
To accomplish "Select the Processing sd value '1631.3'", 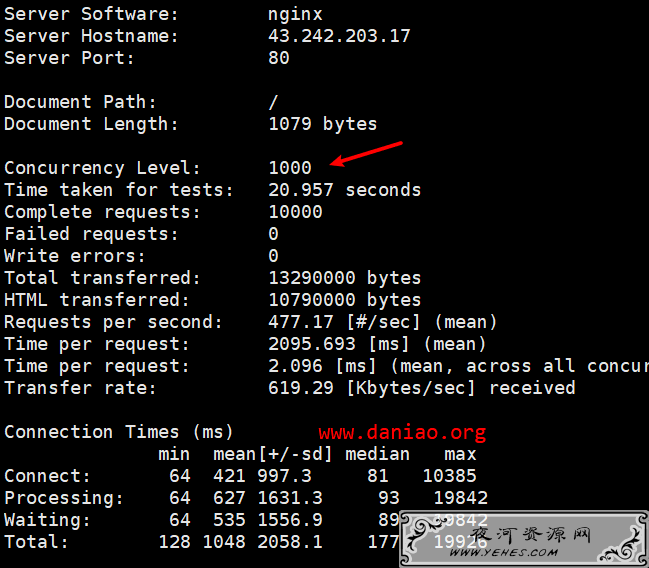I will pyautogui.click(x=290, y=498).
